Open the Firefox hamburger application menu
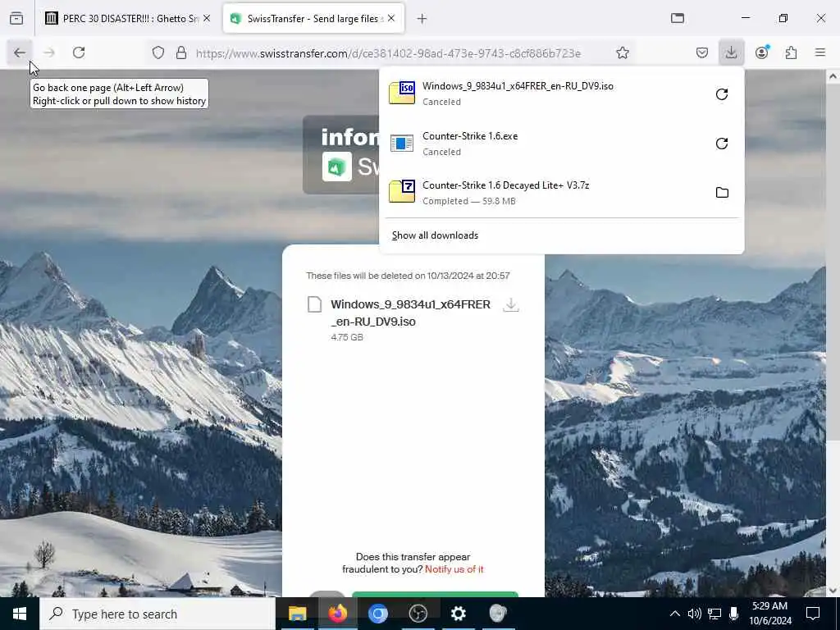The width and height of the screenshot is (840, 630). coord(820,52)
